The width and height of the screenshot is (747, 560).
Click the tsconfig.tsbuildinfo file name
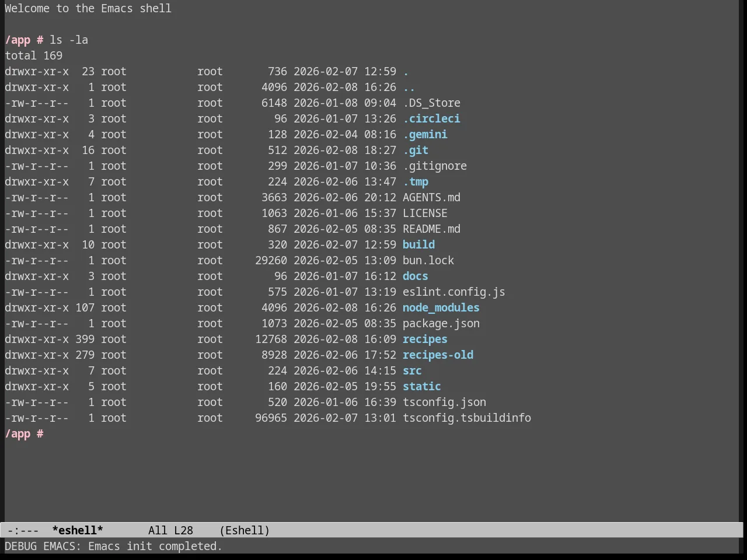coord(467,418)
